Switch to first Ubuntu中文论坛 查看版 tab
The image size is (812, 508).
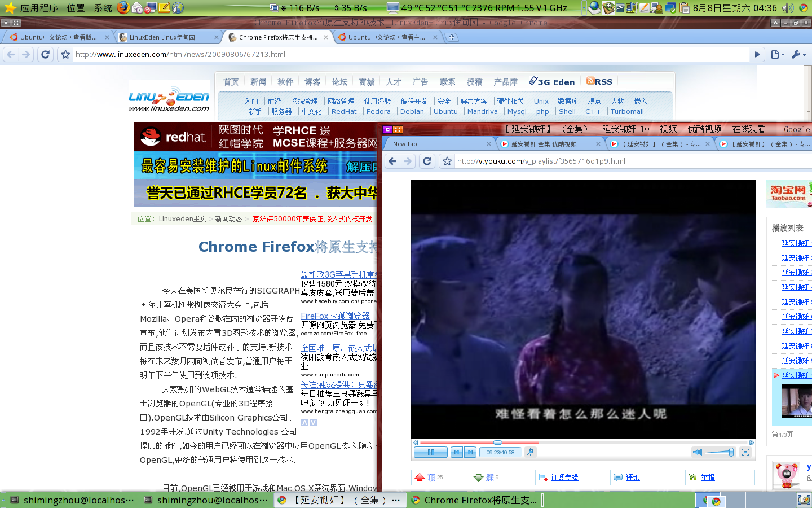[58, 37]
